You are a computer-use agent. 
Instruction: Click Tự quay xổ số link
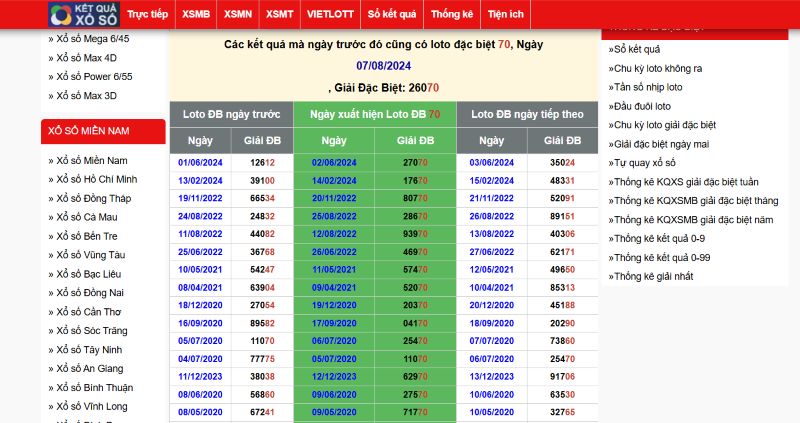[x=645, y=163]
